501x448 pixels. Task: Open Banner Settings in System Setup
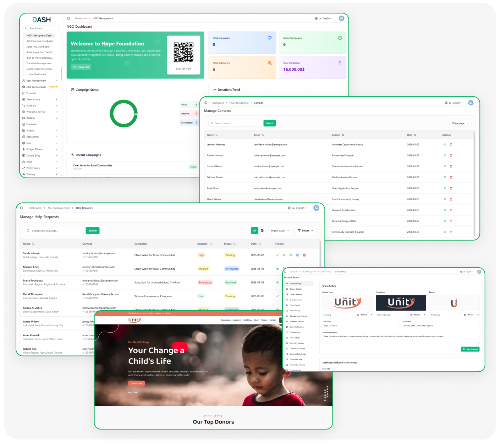point(296,289)
